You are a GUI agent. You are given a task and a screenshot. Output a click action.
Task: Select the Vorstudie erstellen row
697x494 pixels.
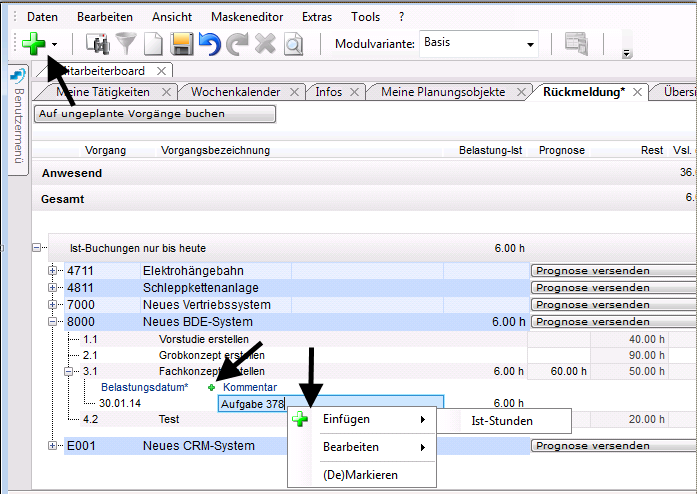click(304, 339)
